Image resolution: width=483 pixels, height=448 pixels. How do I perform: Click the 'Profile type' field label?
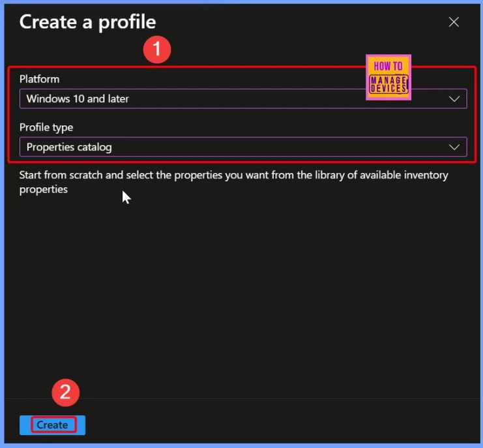click(x=46, y=128)
